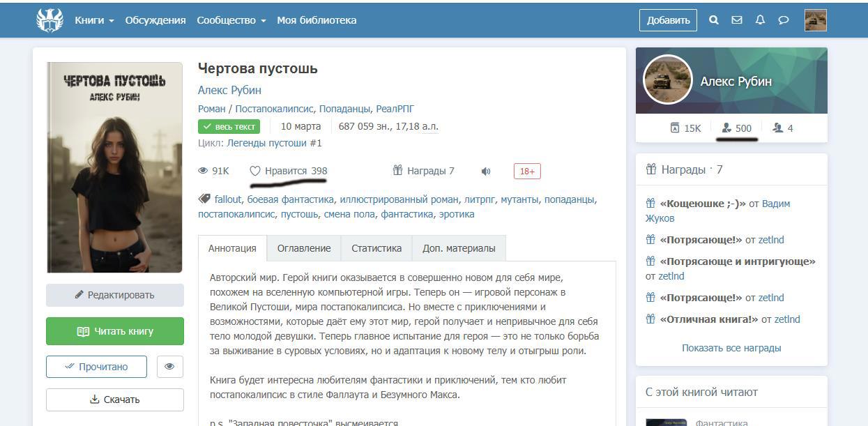Screen dimensions: 868x426
Task: Click the gift icon beside Награды 7
Action: tap(398, 170)
